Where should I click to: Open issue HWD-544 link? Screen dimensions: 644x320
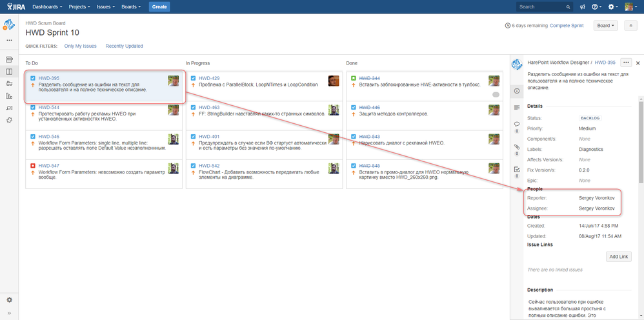pos(49,108)
